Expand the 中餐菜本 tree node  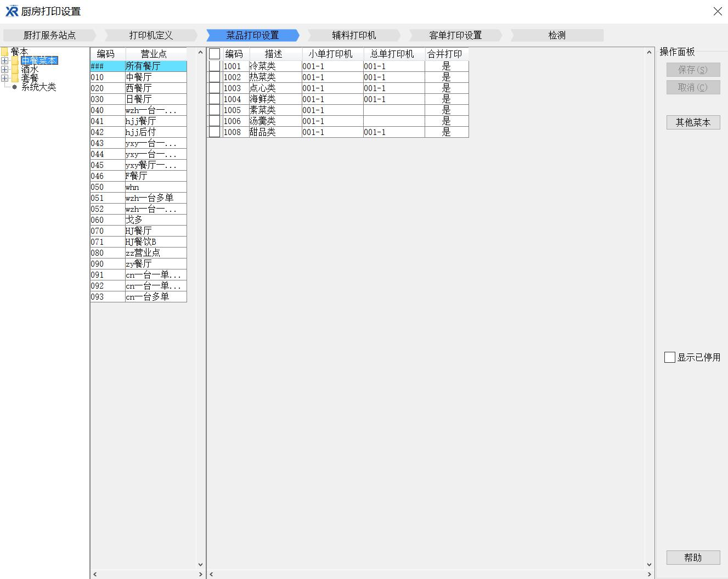(x=5, y=61)
